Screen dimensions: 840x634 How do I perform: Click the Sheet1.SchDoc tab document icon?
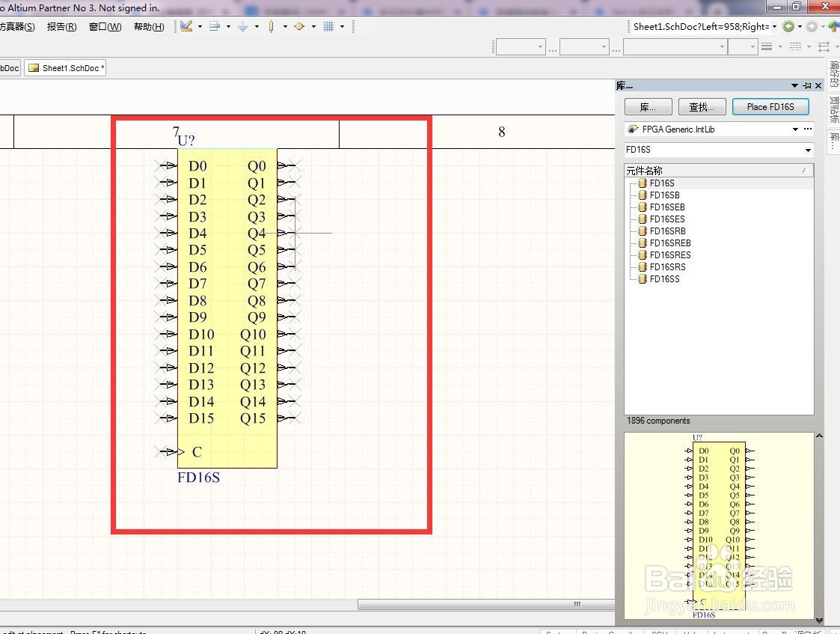click(34, 68)
